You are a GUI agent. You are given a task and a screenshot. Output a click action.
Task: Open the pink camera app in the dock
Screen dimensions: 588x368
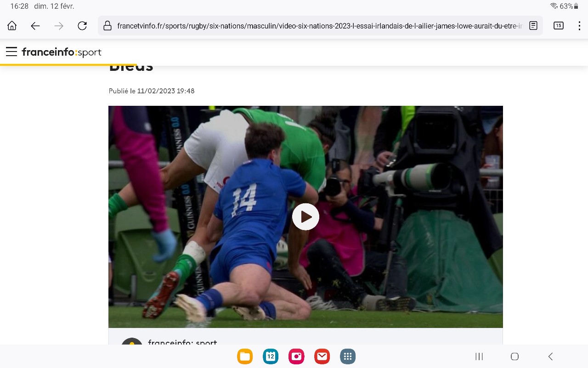click(x=296, y=356)
